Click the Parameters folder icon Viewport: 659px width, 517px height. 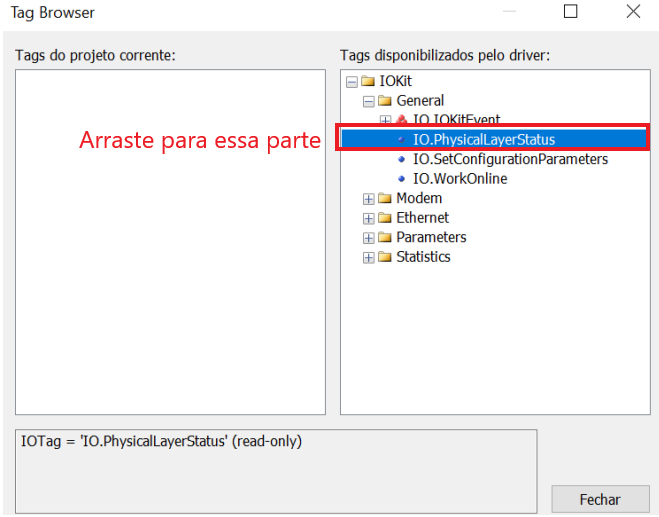[x=385, y=238]
